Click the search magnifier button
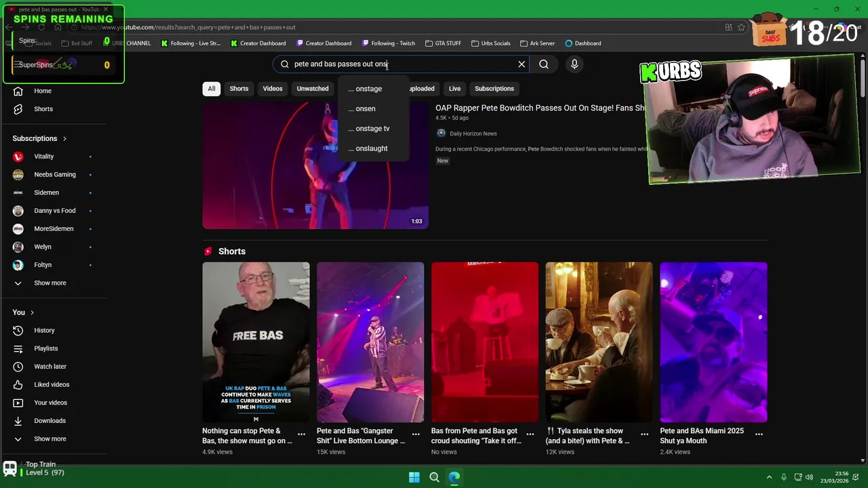 coord(544,64)
